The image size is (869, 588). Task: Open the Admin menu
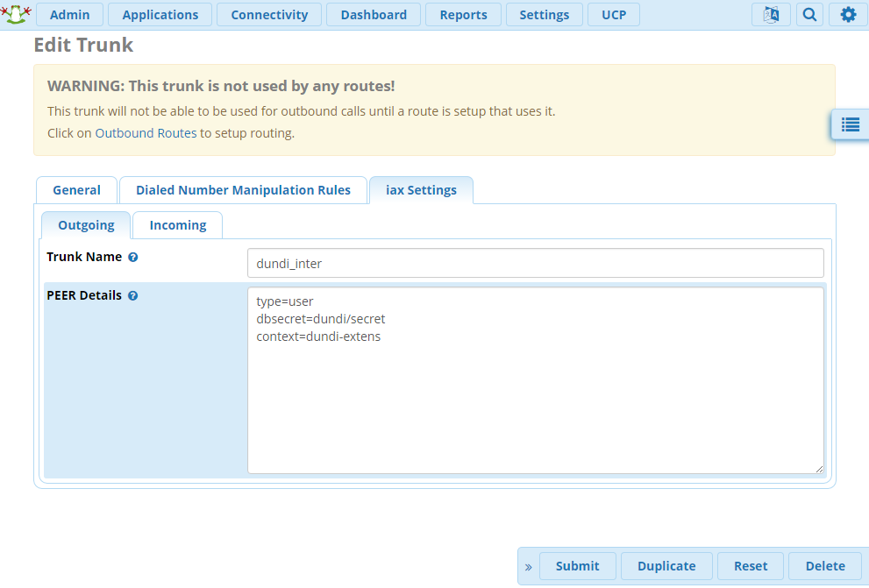[x=69, y=14]
